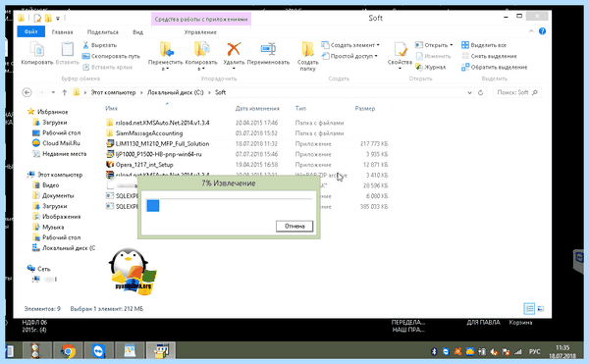Sort by the Размер column header
This screenshot has width=589, height=364.
tap(365, 109)
